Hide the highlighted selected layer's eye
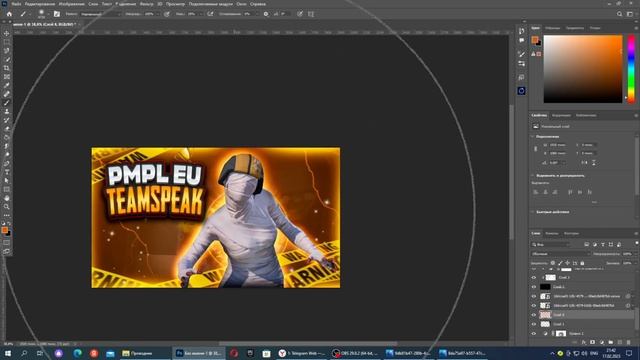The width and height of the screenshot is (640, 360). 534,315
